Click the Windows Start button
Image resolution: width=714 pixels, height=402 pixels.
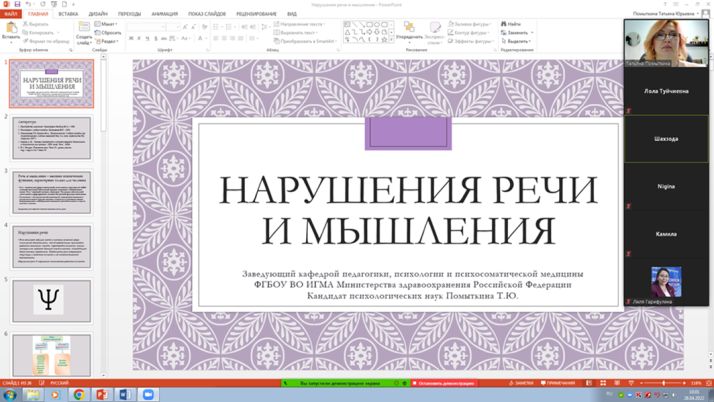tap(10, 394)
